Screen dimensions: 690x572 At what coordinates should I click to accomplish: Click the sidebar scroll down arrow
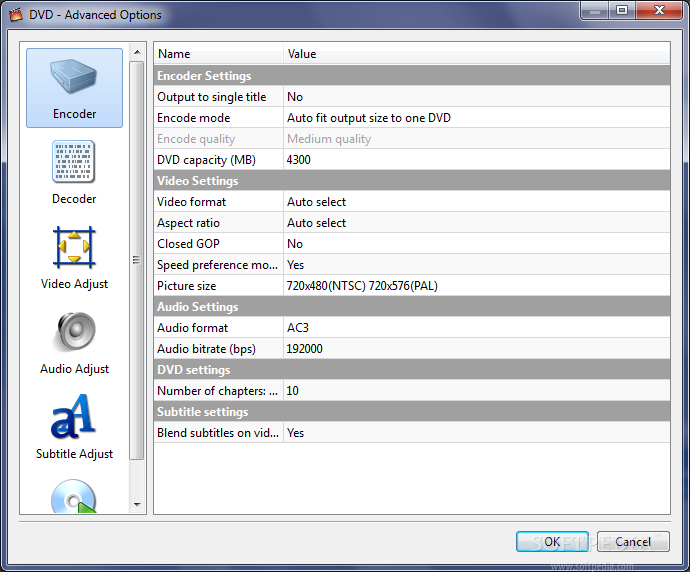(x=137, y=504)
